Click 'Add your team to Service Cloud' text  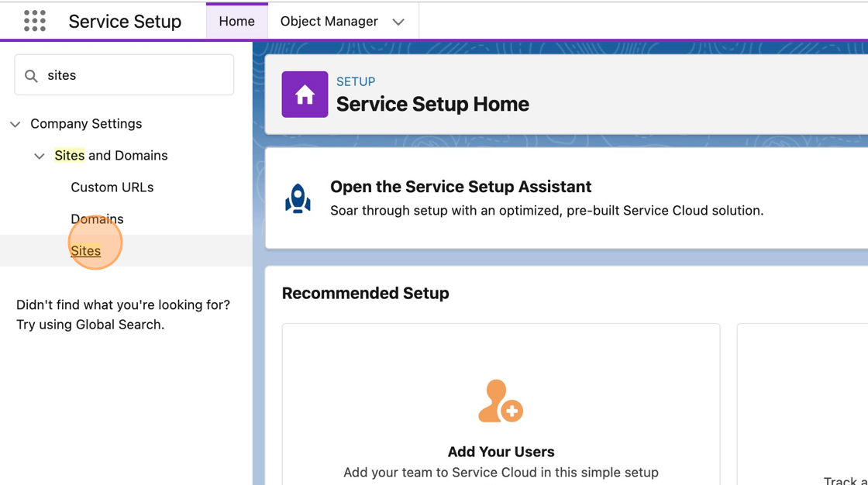coord(501,473)
